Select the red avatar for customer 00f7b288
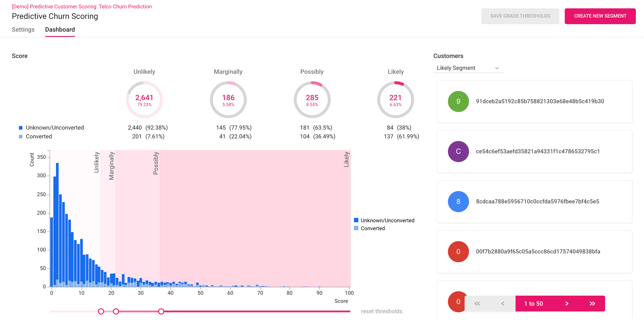This screenshot has width=644, height=329. tap(458, 252)
